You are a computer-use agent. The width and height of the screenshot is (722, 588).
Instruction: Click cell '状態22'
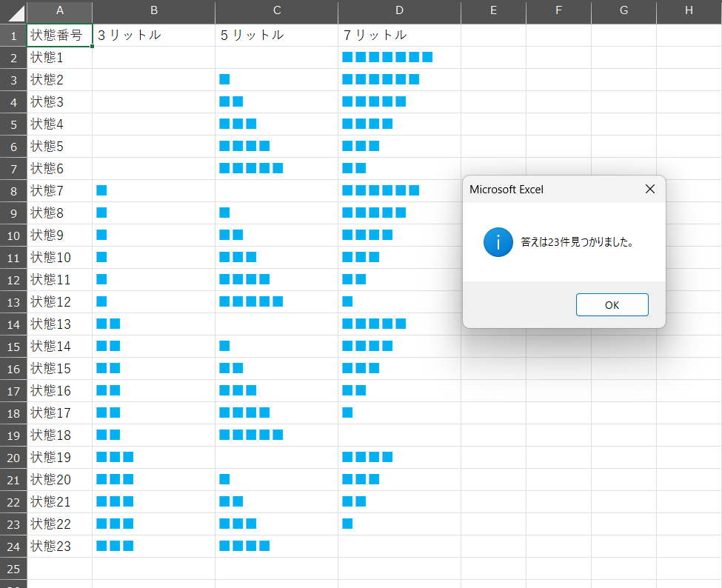[x=59, y=524]
